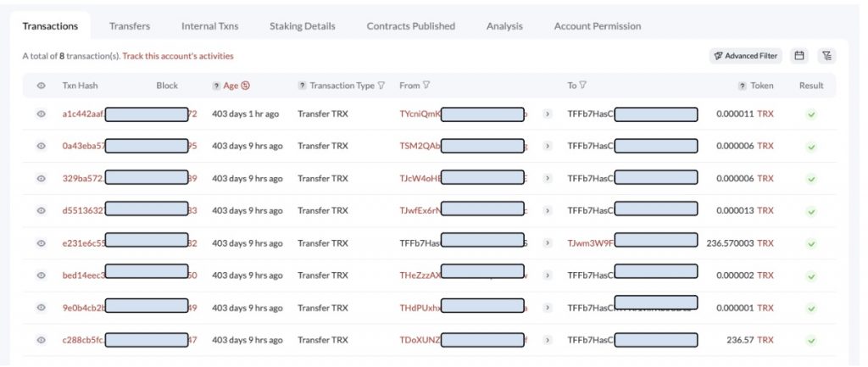Open the Internal Txns tab

(x=210, y=26)
